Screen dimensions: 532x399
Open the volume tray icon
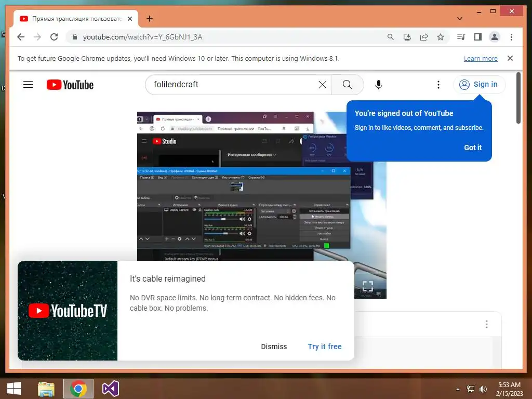(483, 389)
